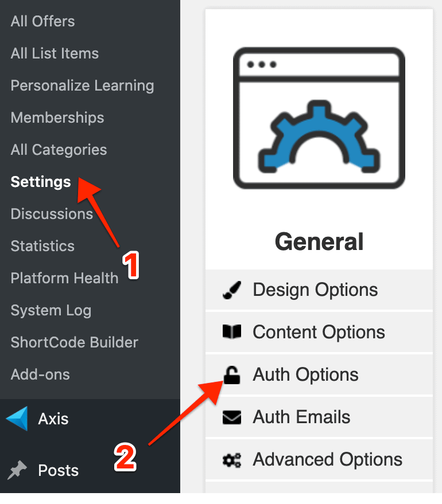Open the Memberships page
The height and width of the screenshot is (504, 442).
pyautogui.click(x=57, y=118)
